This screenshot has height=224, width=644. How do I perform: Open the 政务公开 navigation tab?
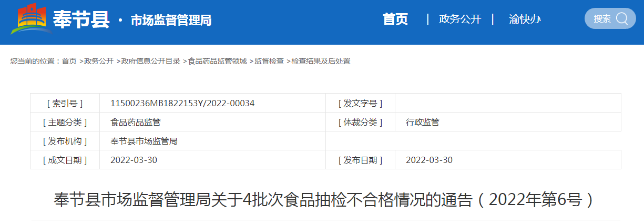coord(460,19)
